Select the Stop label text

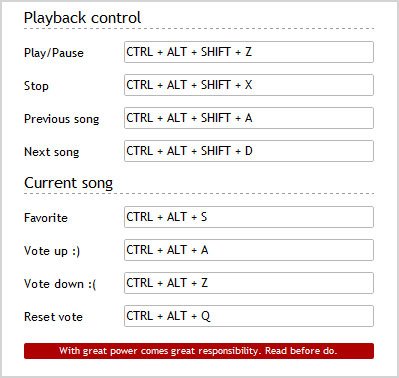coord(36,86)
